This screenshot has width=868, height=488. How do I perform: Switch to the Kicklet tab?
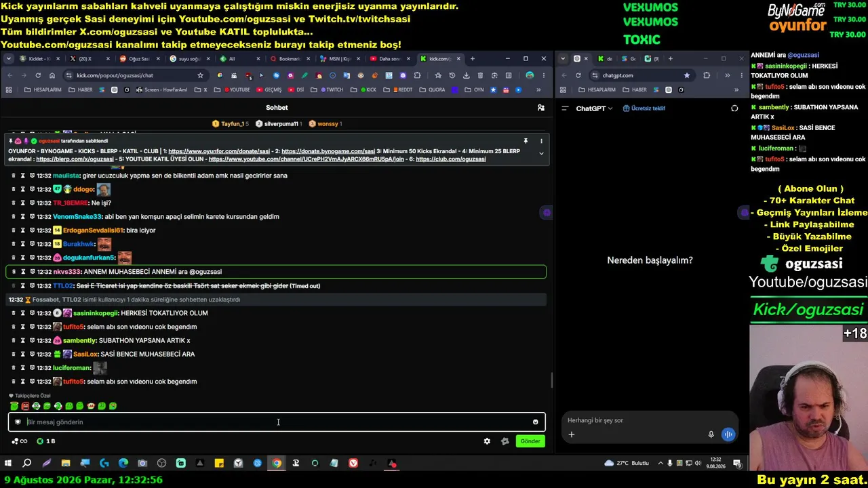[x=39, y=59]
